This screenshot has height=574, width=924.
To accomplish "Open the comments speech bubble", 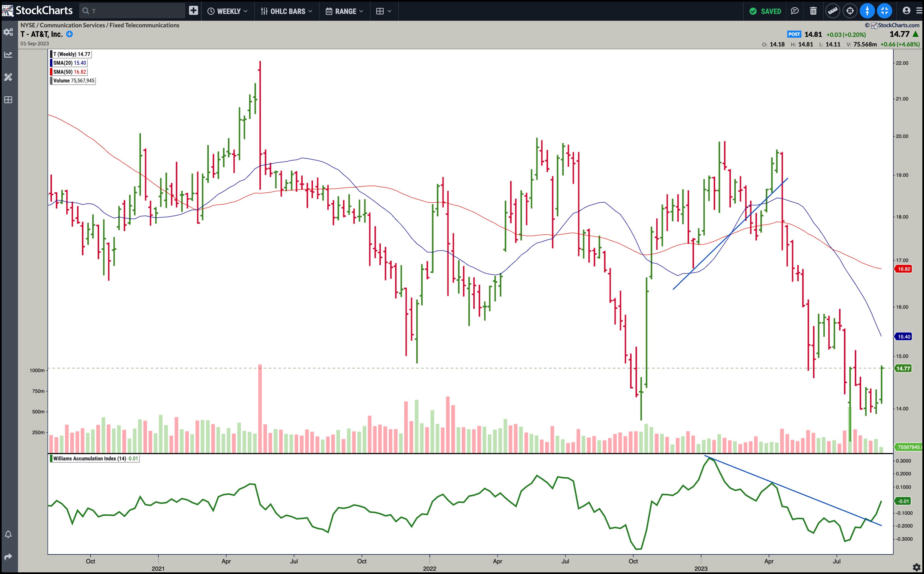I will pyautogui.click(x=795, y=11).
